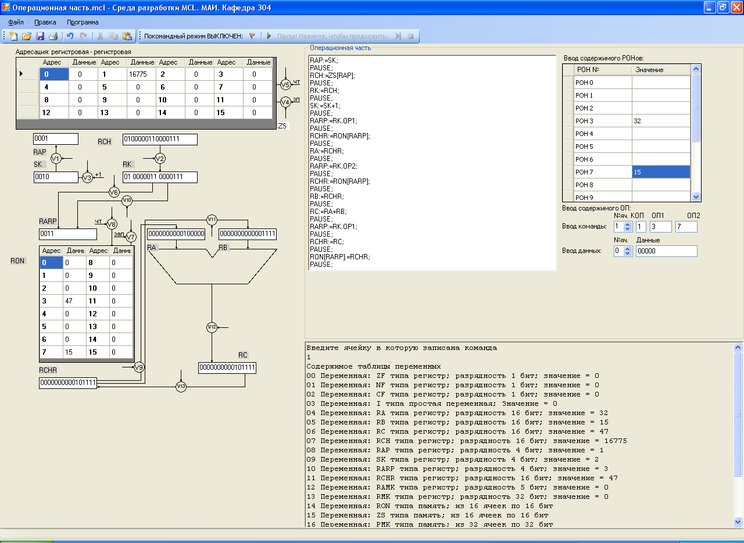The width and height of the screenshot is (744, 543).
Task: Click the Open folder toolbar icon
Action: 27,35
